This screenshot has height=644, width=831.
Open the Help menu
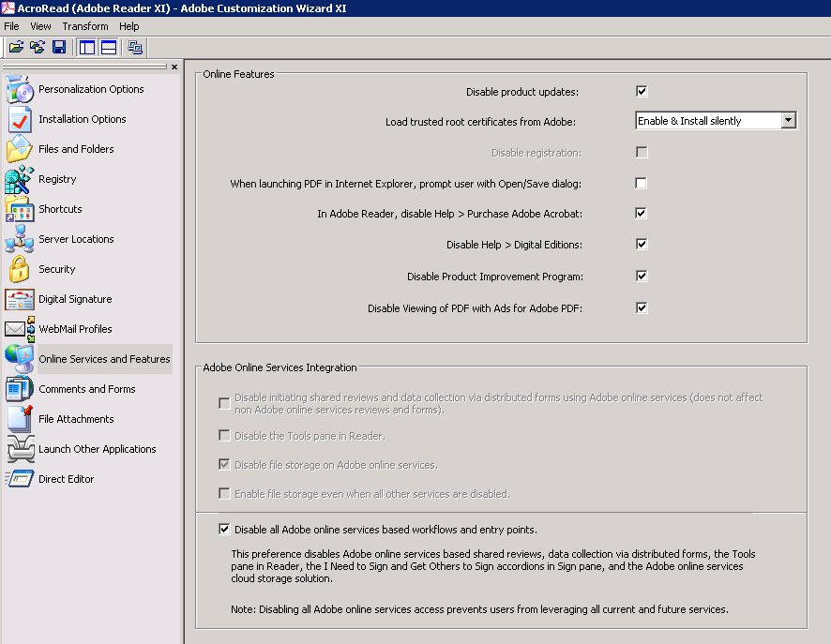pos(128,26)
